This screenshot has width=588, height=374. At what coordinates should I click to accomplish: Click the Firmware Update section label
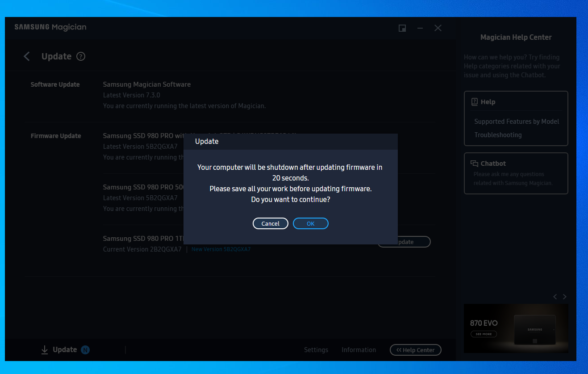(x=56, y=136)
